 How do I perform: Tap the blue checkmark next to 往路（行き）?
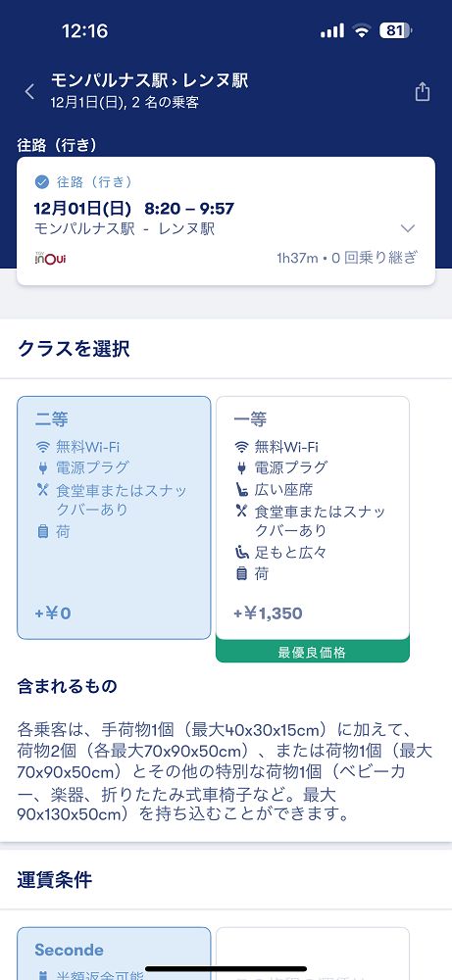click(x=42, y=182)
